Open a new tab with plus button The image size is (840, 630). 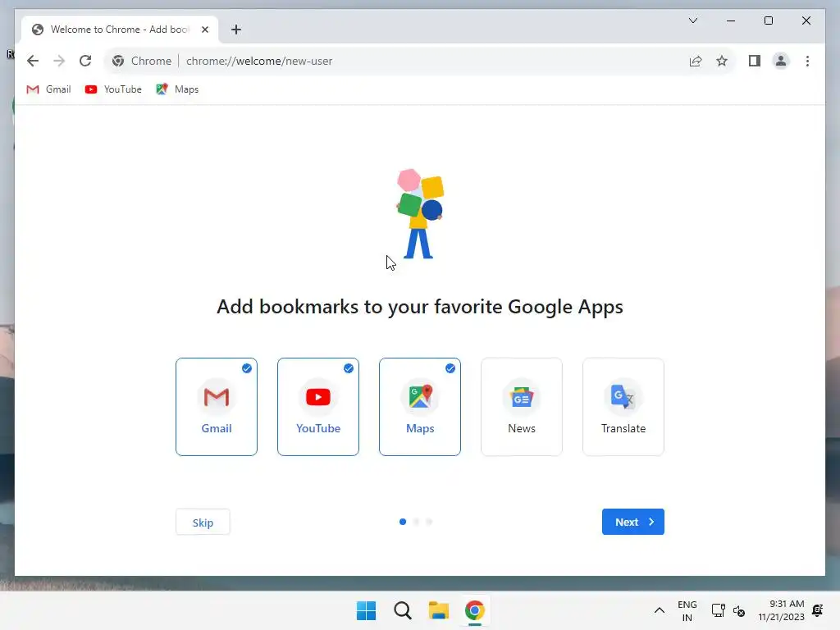click(236, 30)
